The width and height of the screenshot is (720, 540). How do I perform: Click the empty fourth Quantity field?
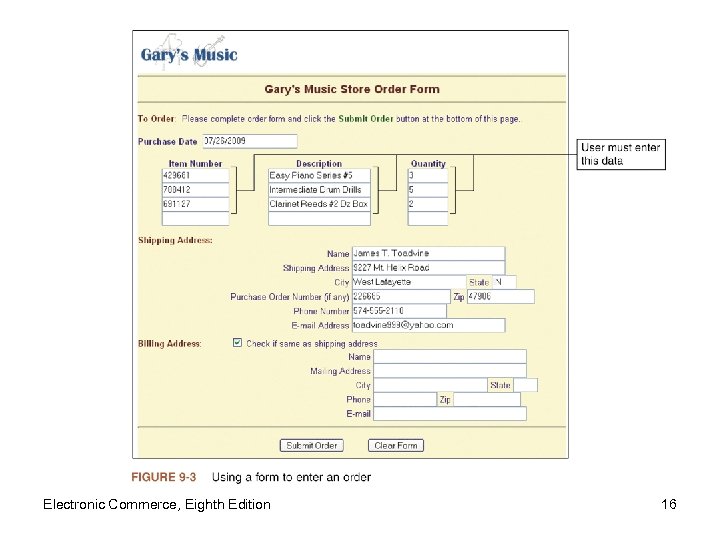click(428, 218)
